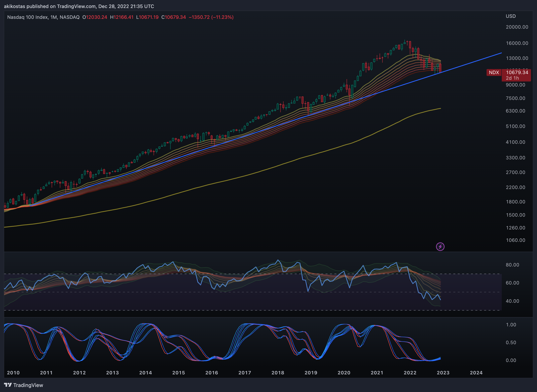Click the TradingView logo at bottom left

23,385
